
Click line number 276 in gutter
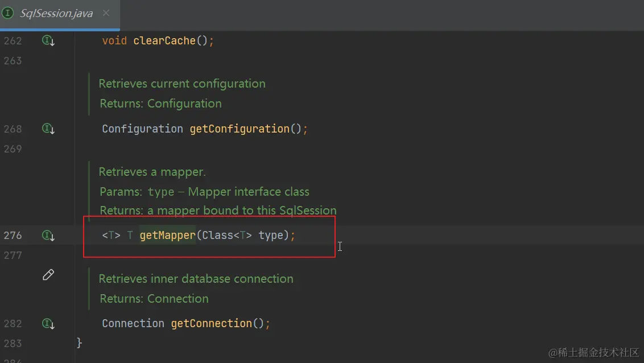point(13,236)
